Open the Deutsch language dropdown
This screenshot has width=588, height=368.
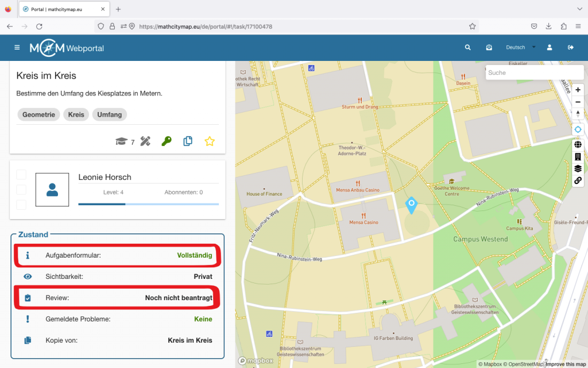[x=520, y=48]
